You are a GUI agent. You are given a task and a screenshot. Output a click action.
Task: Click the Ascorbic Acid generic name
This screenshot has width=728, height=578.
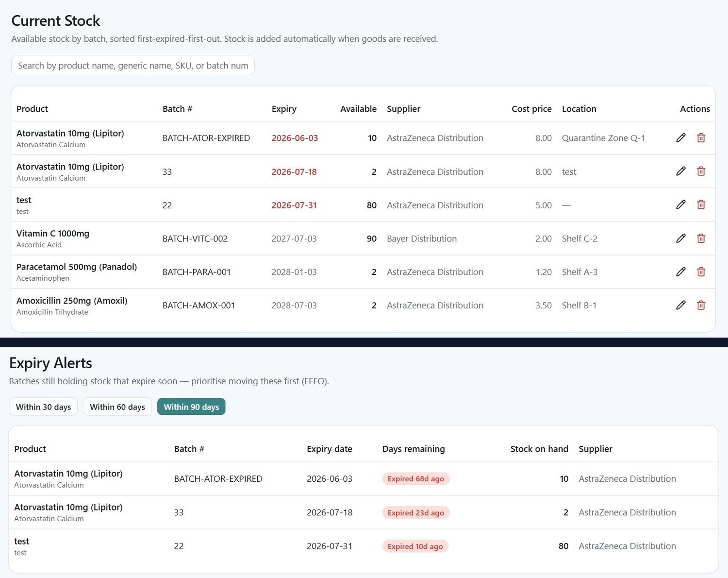[x=39, y=245]
